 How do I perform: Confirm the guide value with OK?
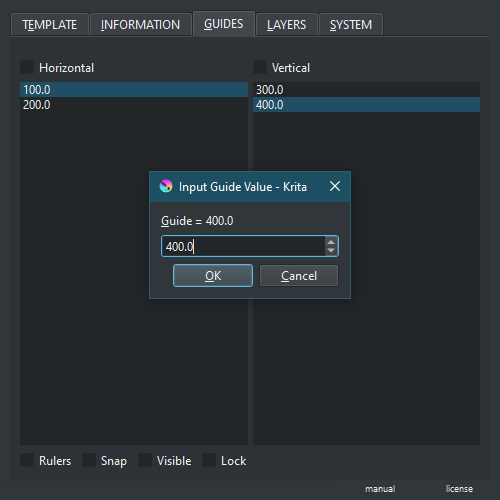point(213,276)
